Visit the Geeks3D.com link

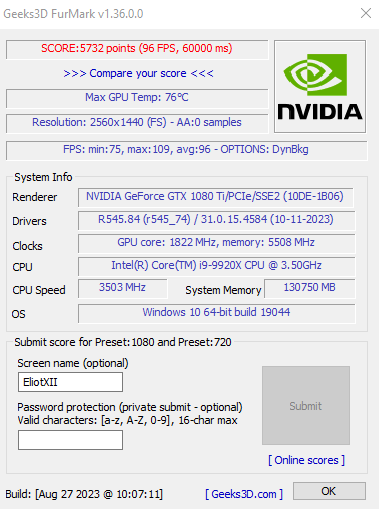point(244,494)
